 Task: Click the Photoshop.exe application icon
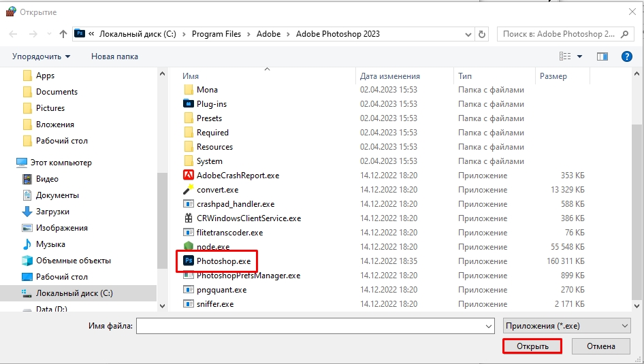(189, 261)
